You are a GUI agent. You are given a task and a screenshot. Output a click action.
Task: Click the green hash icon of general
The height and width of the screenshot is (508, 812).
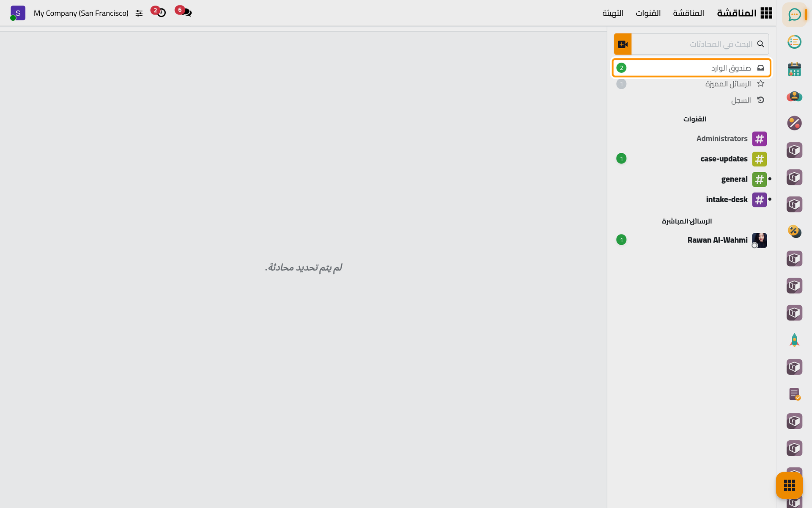760,179
